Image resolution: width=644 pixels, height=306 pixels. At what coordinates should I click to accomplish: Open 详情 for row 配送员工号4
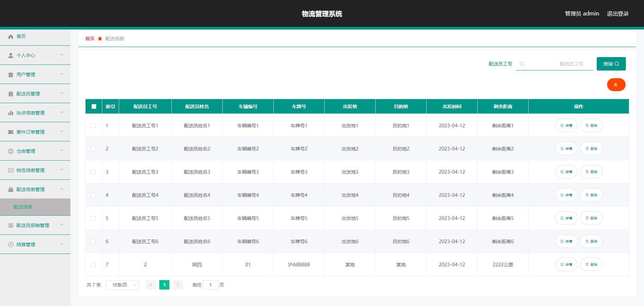coord(566,195)
